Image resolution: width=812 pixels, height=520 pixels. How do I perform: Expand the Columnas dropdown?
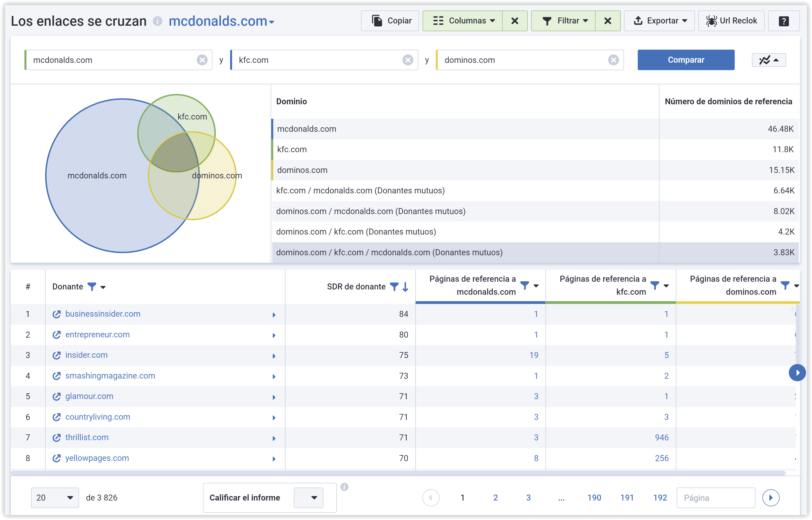tap(462, 21)
